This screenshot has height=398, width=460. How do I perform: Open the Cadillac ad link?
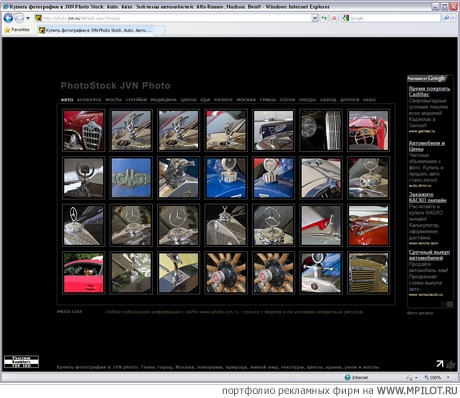click(429, 91)
